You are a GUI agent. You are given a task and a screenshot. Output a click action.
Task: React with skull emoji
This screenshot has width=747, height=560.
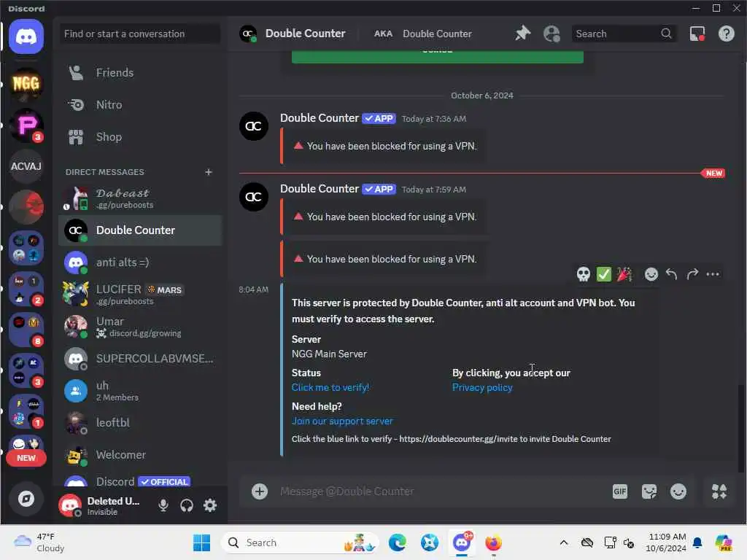tap(583, 274)
